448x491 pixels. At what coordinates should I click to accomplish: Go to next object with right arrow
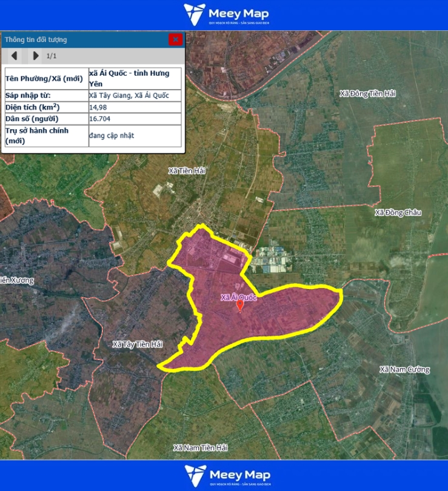(x=36, y=56)
